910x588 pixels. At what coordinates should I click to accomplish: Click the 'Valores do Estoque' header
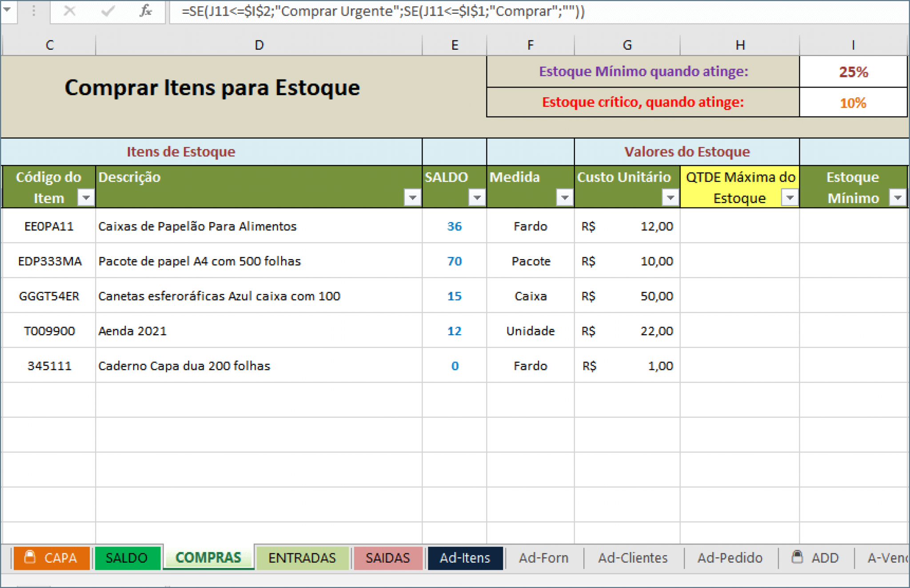click(687, 152)
